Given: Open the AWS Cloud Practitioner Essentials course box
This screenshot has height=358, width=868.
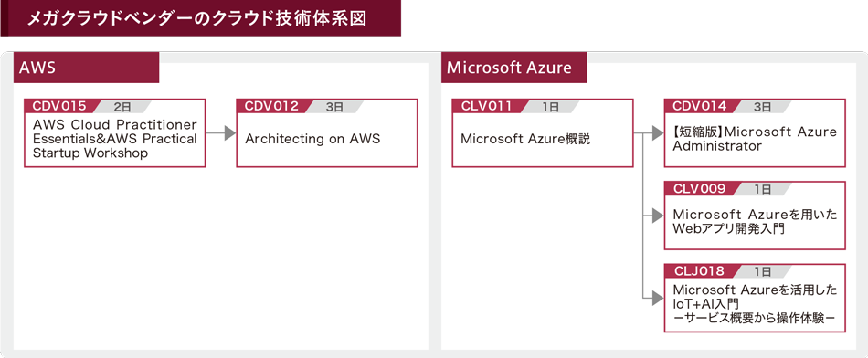Looking at the screenshot, I should (x=114, y=133).
